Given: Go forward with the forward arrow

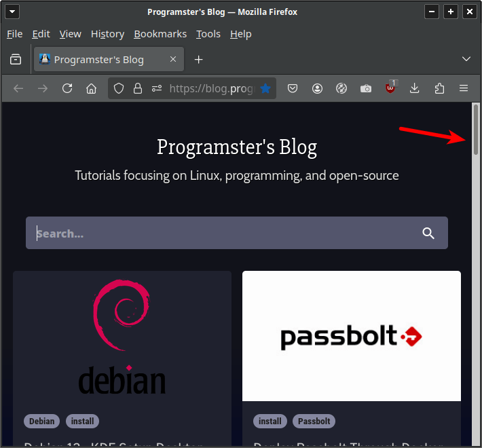Looking at the screenshot, I should click(x=43, y=88).
